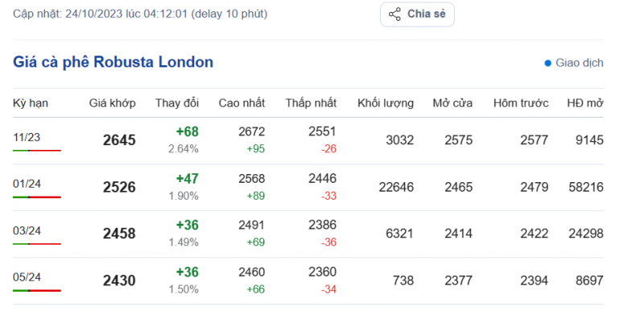Screen dimensions: 644x332
Task: Click the blue Giao dịch legend dot
Action: (548, 63)
